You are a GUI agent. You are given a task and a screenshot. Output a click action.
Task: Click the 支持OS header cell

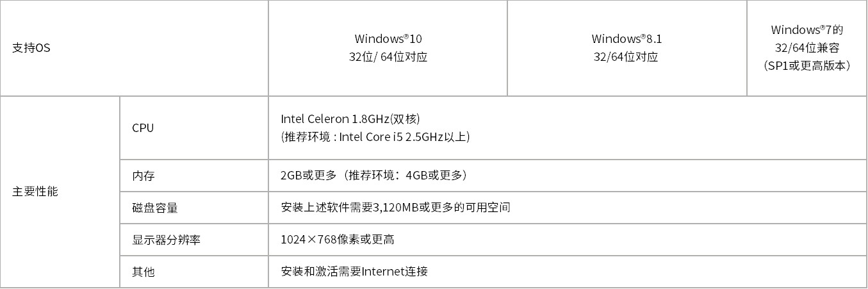coord(134,48)
